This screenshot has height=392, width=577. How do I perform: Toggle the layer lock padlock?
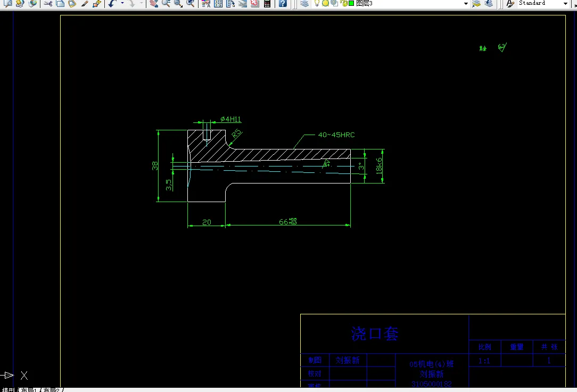coord(344,3)
